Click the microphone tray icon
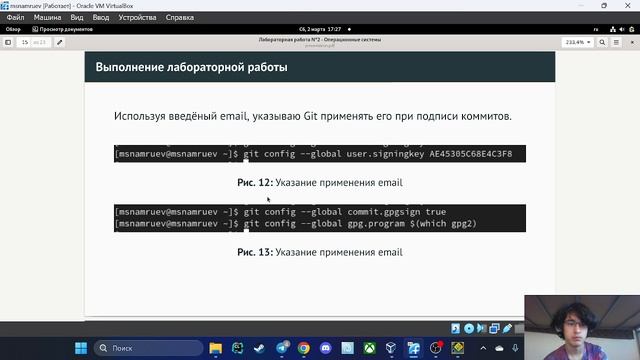Viewport: 640px width, 360px height. point(515,348)
